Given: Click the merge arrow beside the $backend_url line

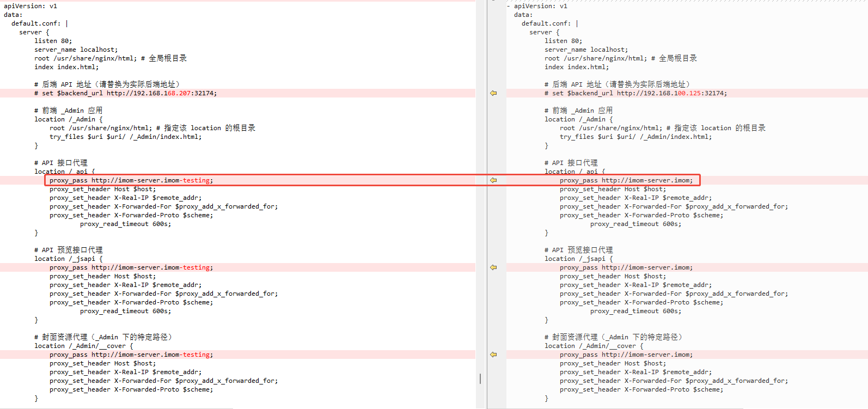Looking at the screenshot, I should tap(493, 93).
